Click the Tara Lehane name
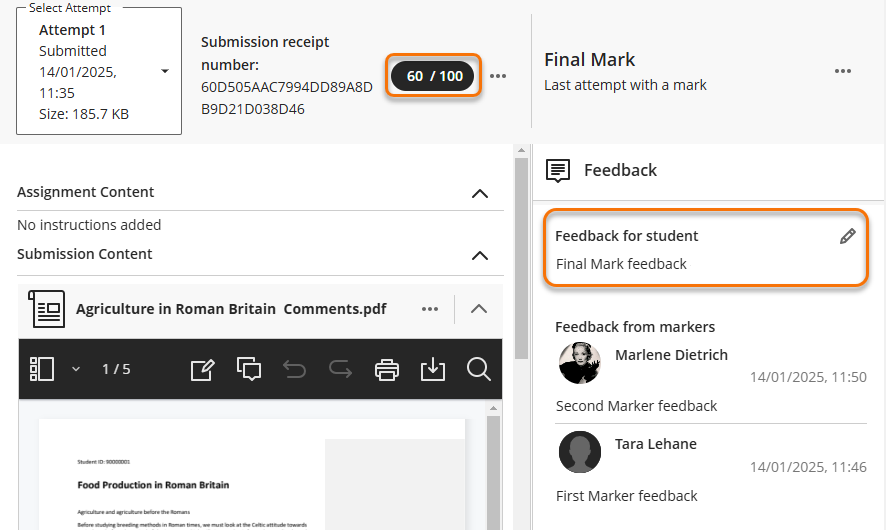886x530 pixels. click(x=655, y=444)
